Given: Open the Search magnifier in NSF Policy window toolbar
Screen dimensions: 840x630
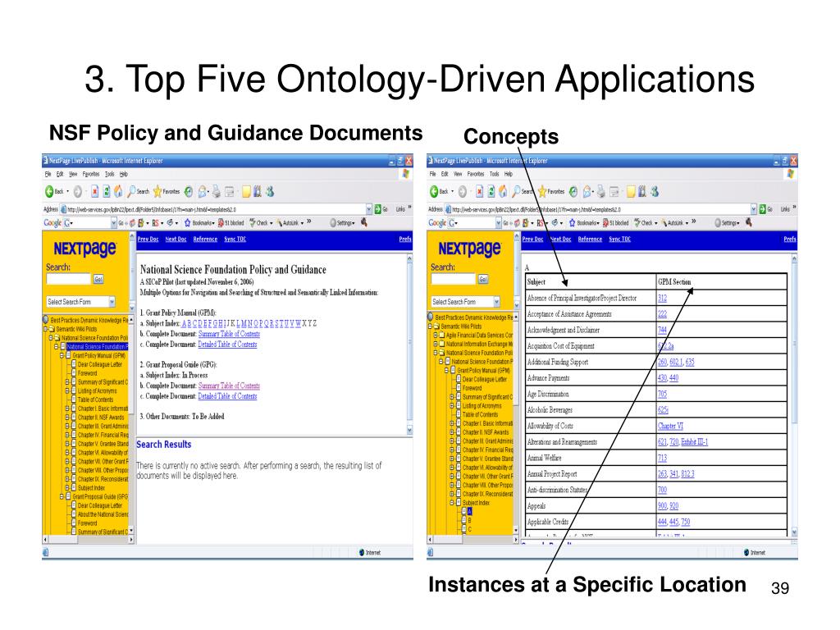Looking at the screenshot, I should click(131, 191).
